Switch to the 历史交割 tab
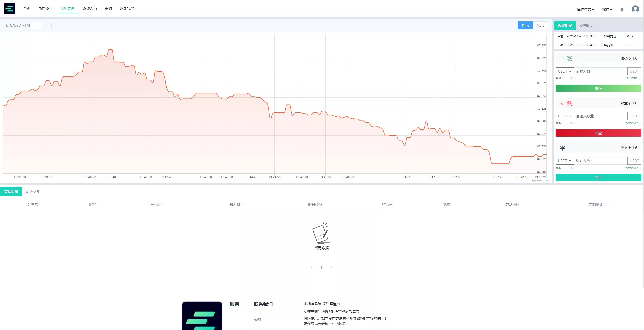Screen dimensions: 644x330 [33, 192]
